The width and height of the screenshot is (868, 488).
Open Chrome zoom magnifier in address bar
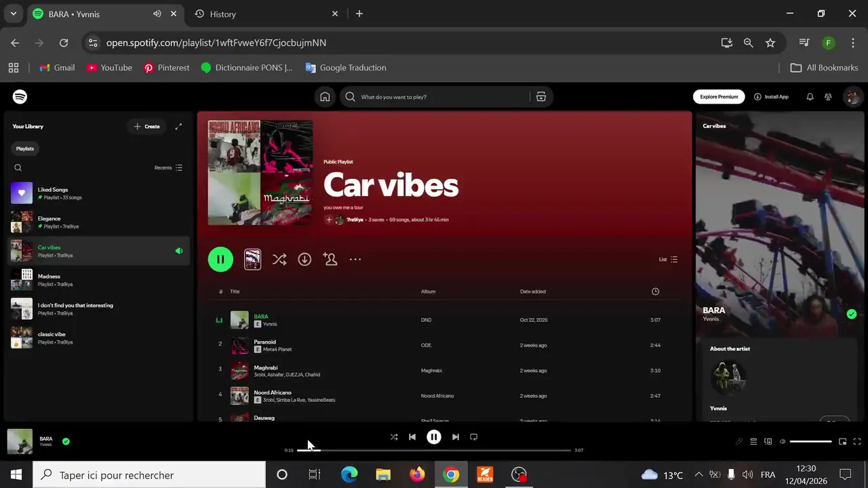click(x=749, y=43)
